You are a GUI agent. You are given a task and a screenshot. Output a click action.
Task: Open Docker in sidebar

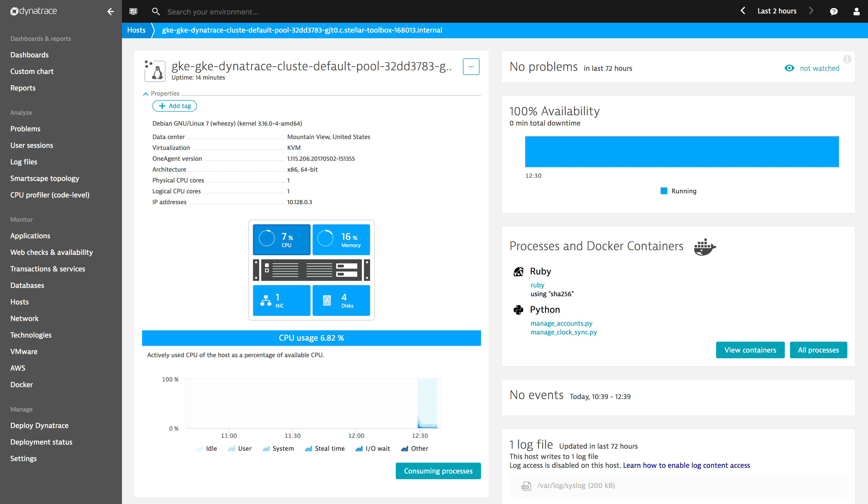click(21, 384)
